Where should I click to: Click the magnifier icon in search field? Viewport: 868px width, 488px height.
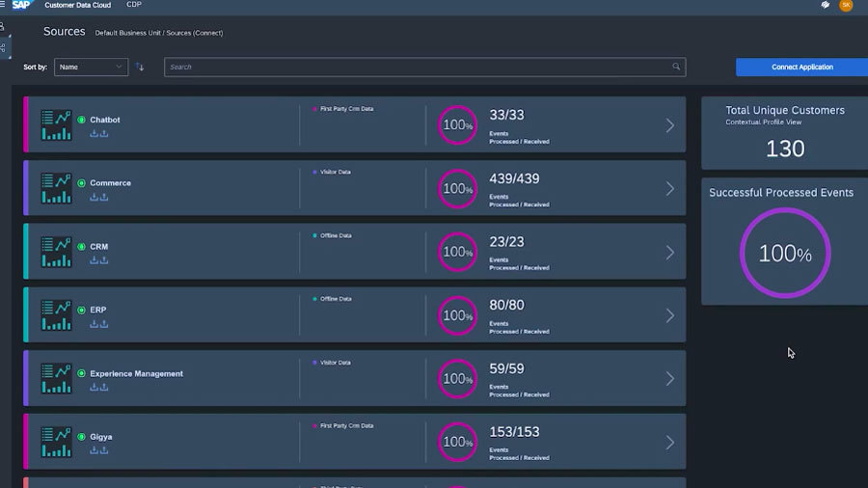676,67
